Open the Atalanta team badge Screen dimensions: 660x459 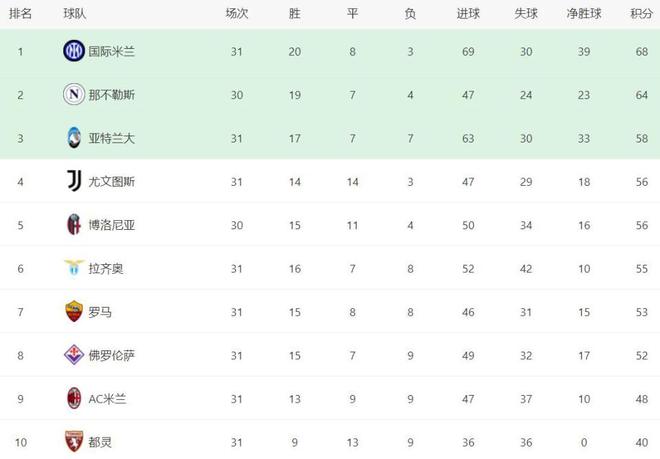(x=74, y=138)
